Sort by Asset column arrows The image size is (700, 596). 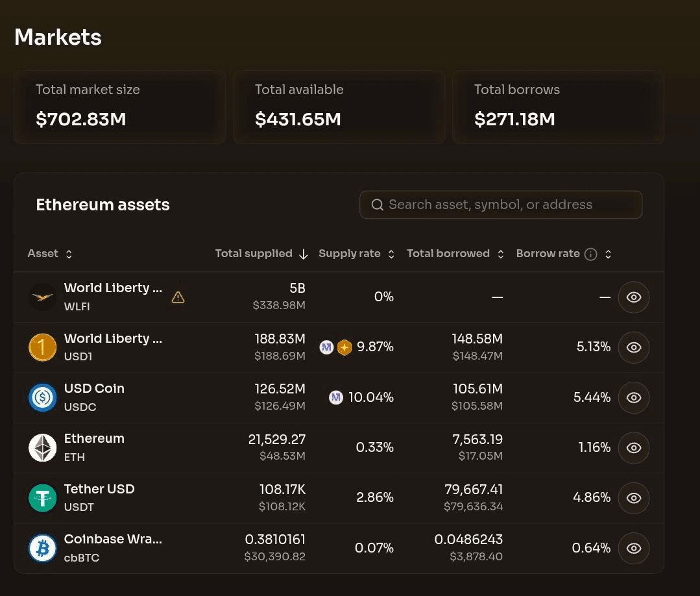69,255
